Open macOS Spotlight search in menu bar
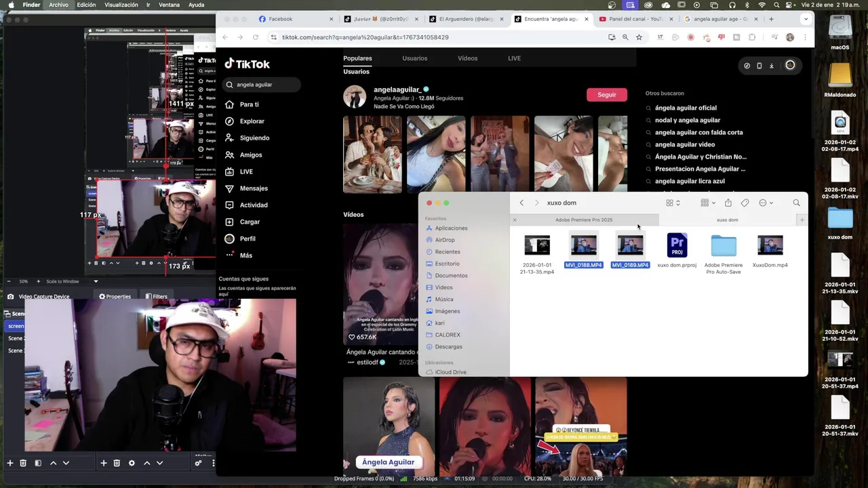 coord(776,5)
